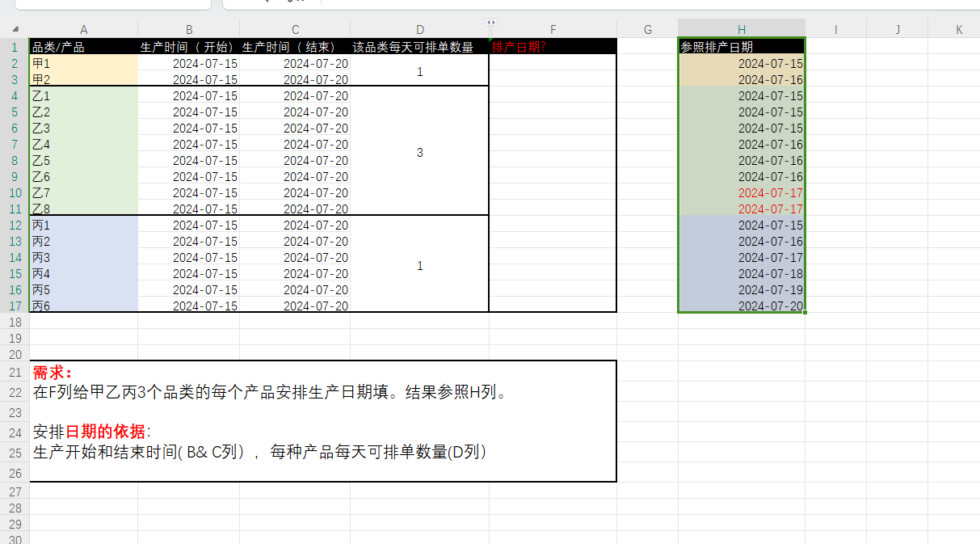This screenshot has width=980, height=544.
Task: Click the 该品类每天可排单数量 header cell
Action: [x=419, y=47]
